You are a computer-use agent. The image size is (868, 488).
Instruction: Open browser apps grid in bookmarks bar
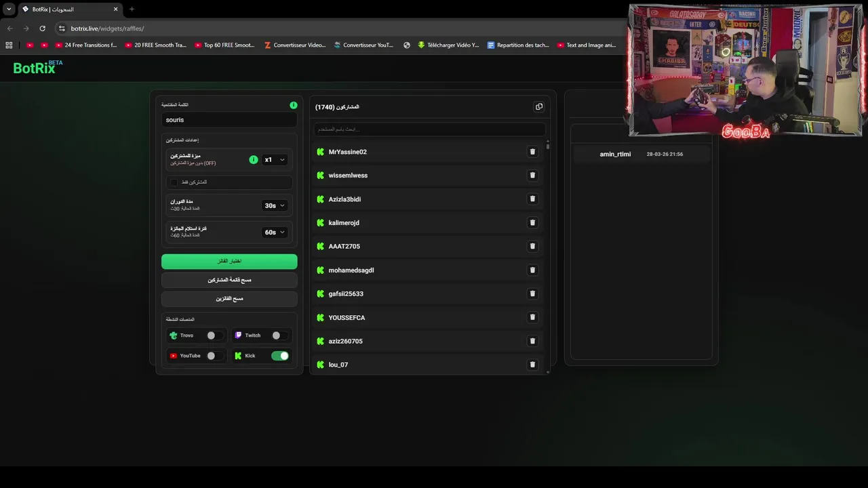9,45
